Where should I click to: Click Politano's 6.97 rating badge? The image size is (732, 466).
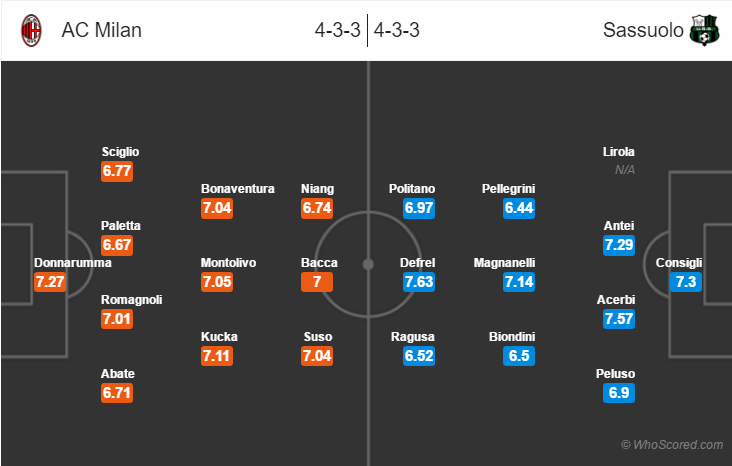[419, 208]
